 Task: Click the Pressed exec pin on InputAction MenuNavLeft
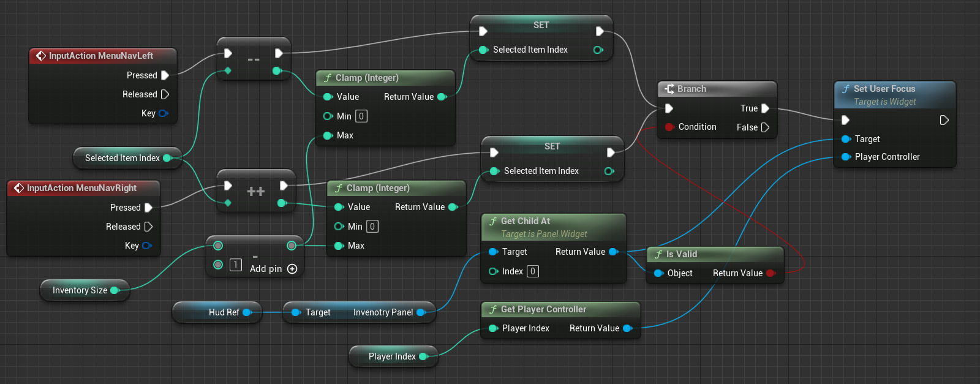point(165,75)
